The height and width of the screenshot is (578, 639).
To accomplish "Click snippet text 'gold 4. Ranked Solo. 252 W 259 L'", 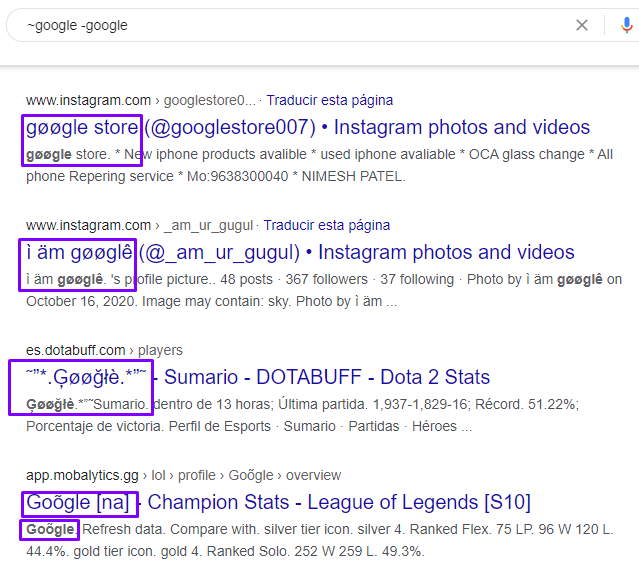I will coord(269,552).
